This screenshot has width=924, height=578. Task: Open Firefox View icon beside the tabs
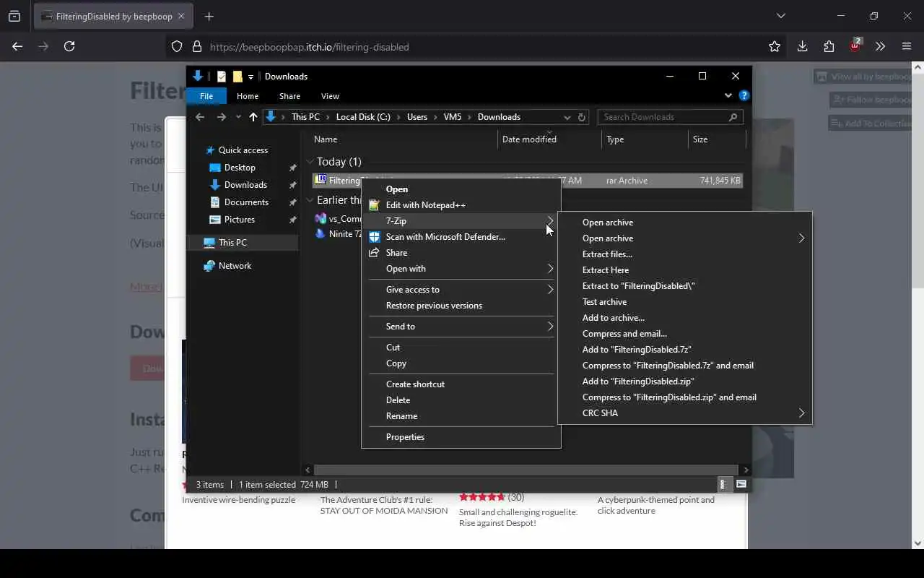[14, 16]
